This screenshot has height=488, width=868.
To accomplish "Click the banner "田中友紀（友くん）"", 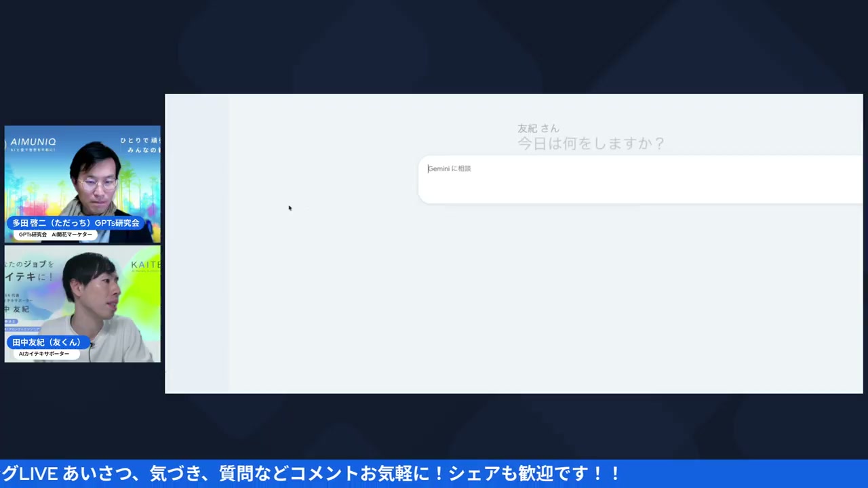I will point(45,342).
